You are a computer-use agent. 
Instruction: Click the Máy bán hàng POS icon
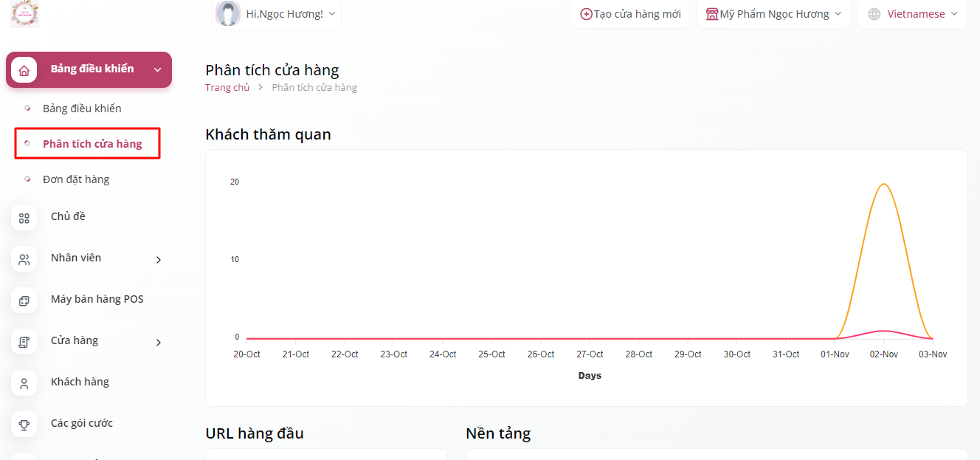(x=24, y=301)
